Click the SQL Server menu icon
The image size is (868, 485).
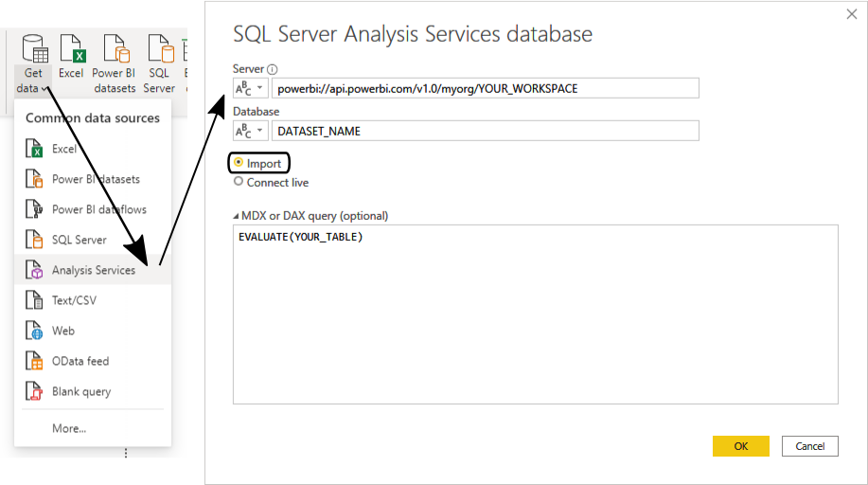34,240
